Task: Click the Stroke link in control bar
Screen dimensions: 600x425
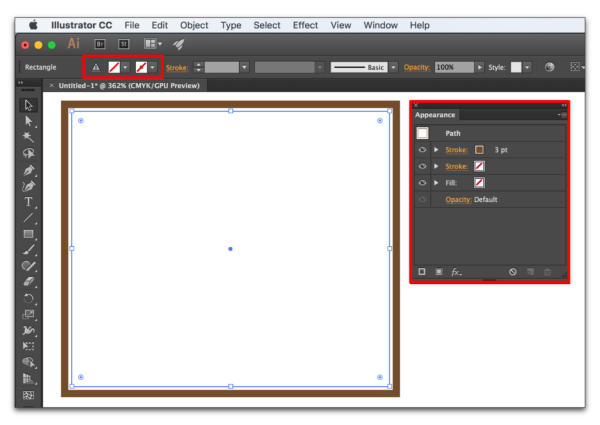Action: point(176,67)
